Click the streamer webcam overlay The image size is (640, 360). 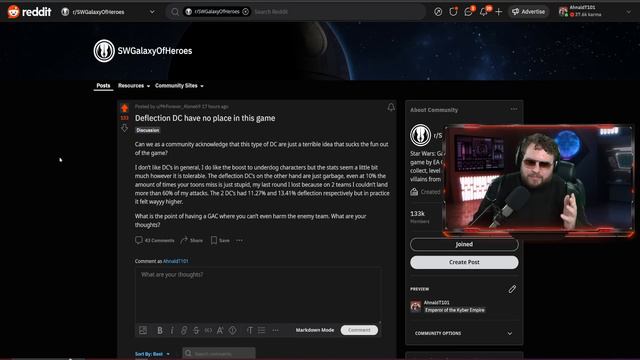click(x=539, y=180)
